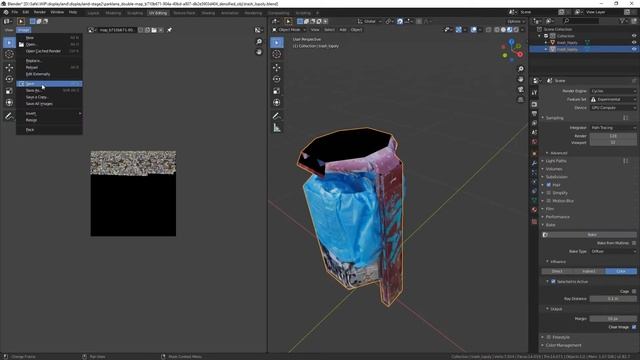Image resolution: width=640 pixels, height=360 pixels.
Task: Select the annotate tool in the UV editor toolbar
Action: click(9, 116)
